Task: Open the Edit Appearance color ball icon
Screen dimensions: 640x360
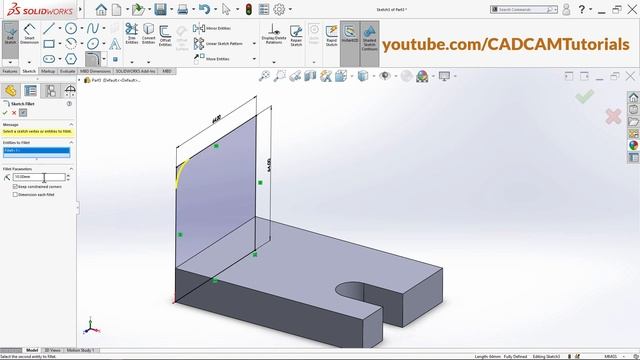Action: tap(422, 76)
